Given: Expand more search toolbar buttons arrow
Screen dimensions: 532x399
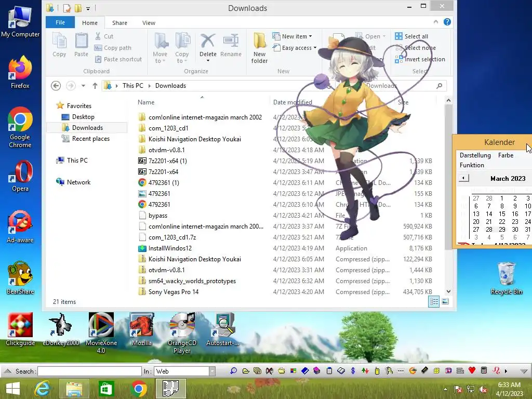Looking at the screenshot, I should tap(506, 371).
